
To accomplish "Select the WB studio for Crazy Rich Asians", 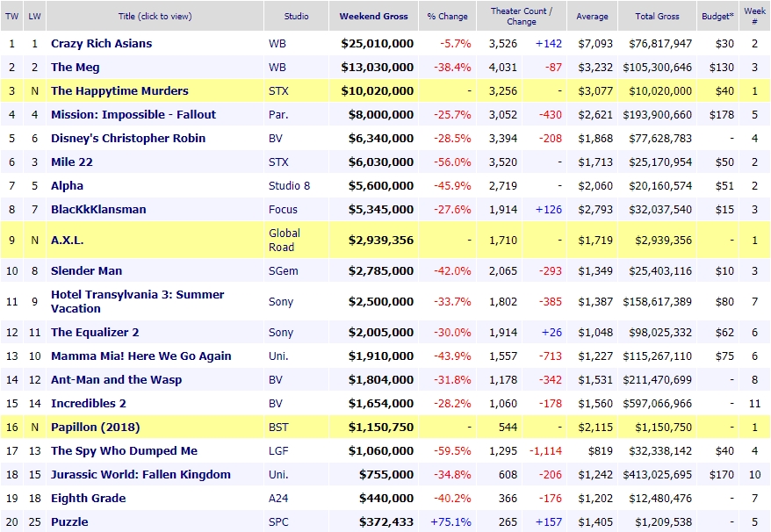I will click(x=277, y=43).
